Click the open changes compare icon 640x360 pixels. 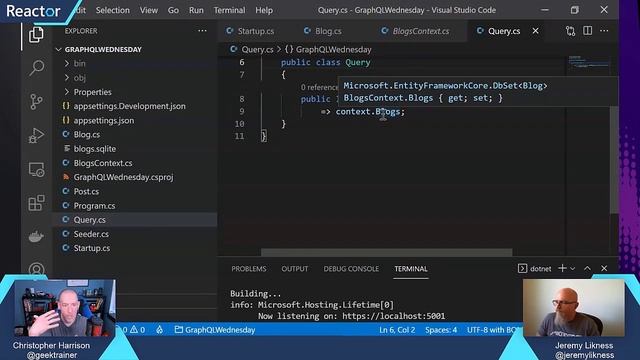pyautogui.click(x=570, y=31)
